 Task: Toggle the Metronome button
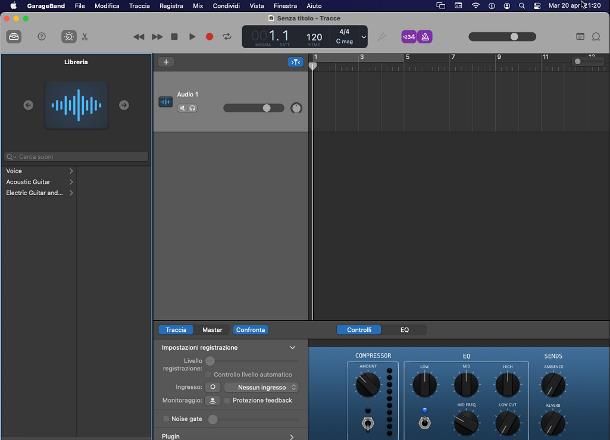point(425,37)
